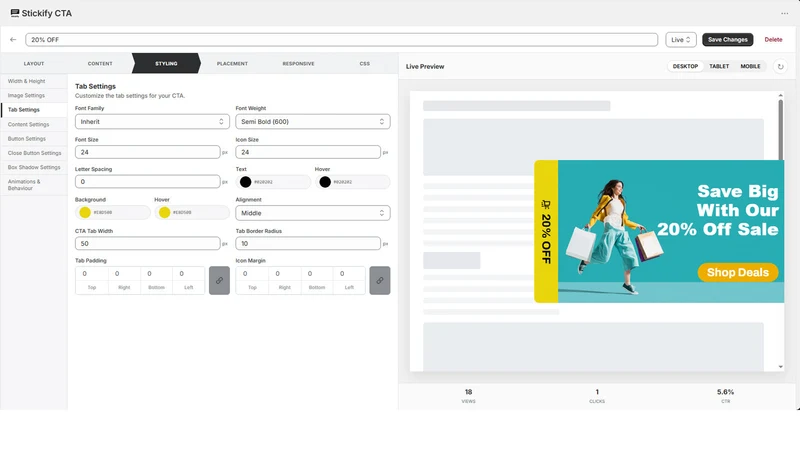This screenshot has height=450, width=800.
Task: Click the shopping woman image in preview
Action: click(x=616, y=236)
